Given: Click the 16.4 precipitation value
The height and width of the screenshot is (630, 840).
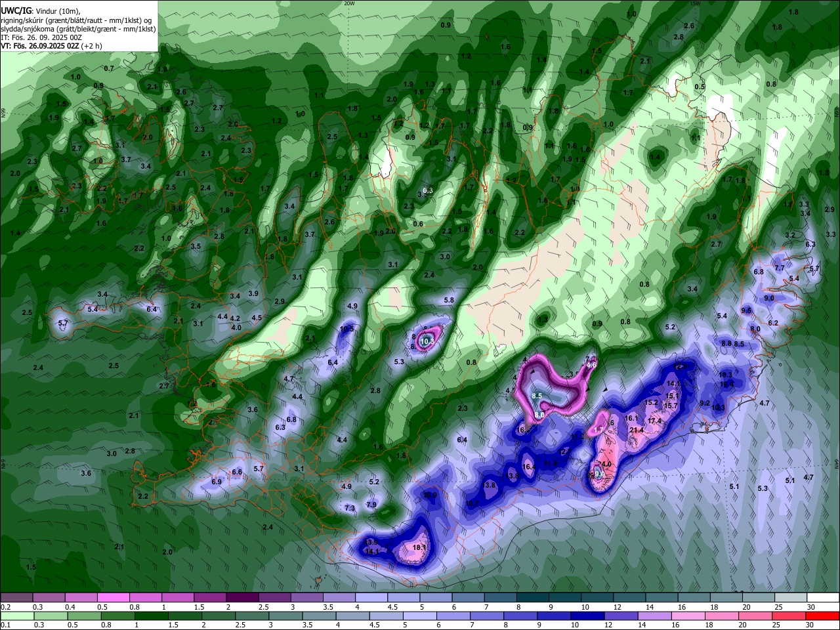Looking at the screenshot, I should point(530,467).
